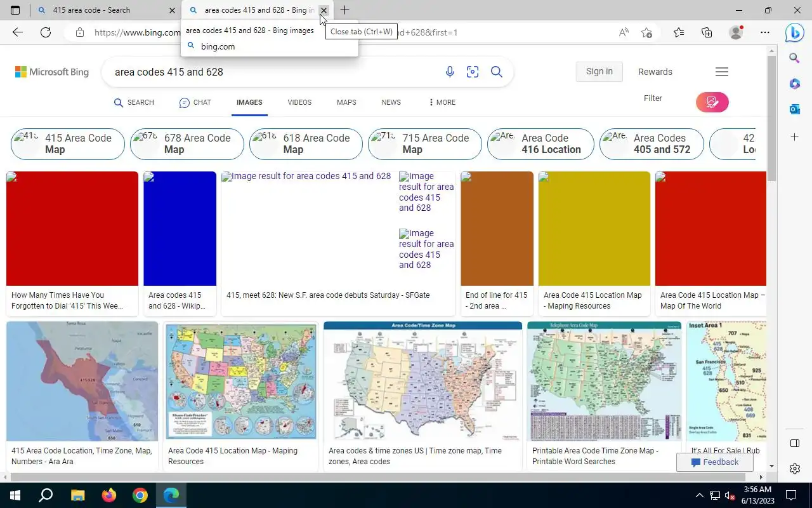The height and width of the screenshot is (508, 812).
Task: Switch to the SEARCH tab
Action: tap(134, 102)
